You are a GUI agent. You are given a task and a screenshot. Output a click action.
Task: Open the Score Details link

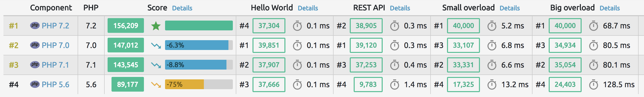pyautogui.click(x=182, y=8)
